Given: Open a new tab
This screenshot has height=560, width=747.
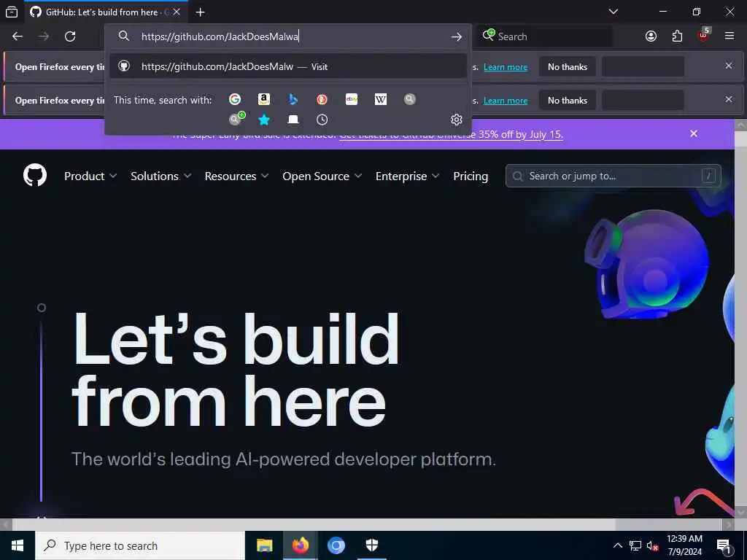Looking at the screenshot, I should click(x=200, y=12).
